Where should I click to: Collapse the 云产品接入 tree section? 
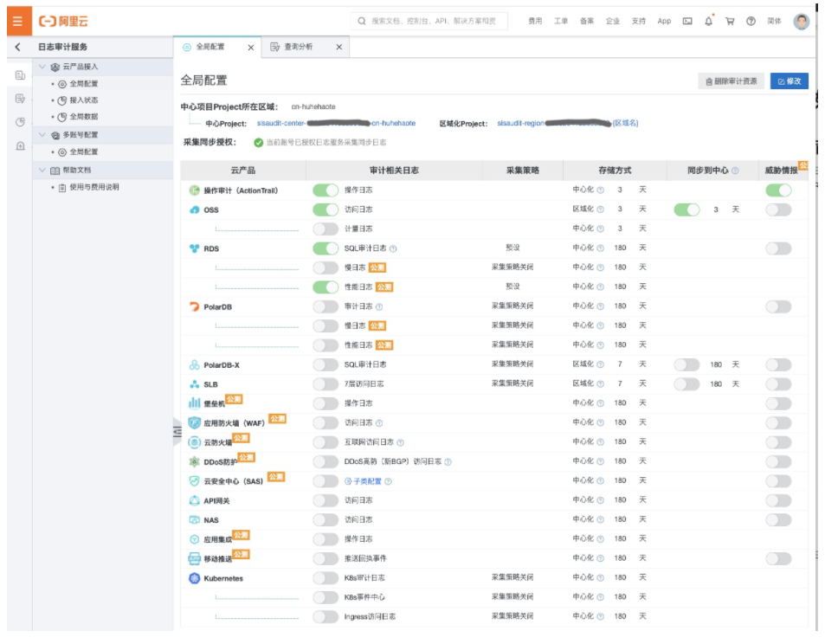point(42,67)
